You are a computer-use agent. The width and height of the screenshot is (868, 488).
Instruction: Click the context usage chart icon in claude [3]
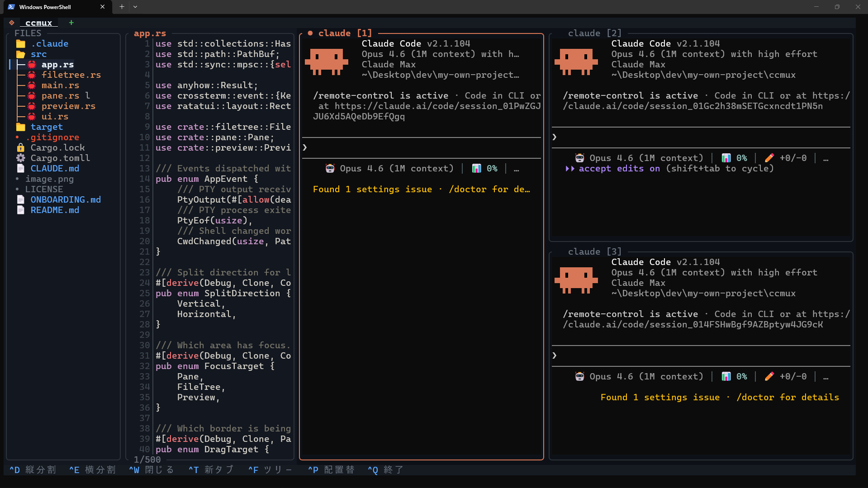(x=726, y=376)
